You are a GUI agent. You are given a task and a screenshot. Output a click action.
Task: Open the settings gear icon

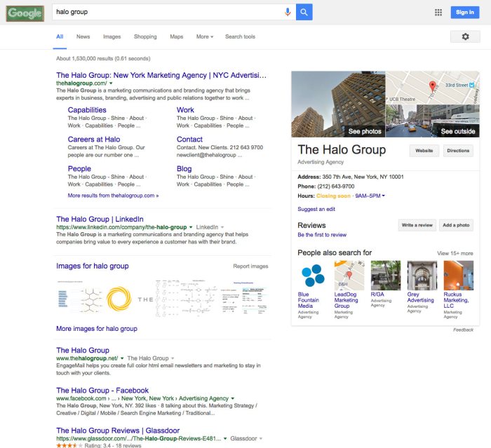[x=465, y=36]
